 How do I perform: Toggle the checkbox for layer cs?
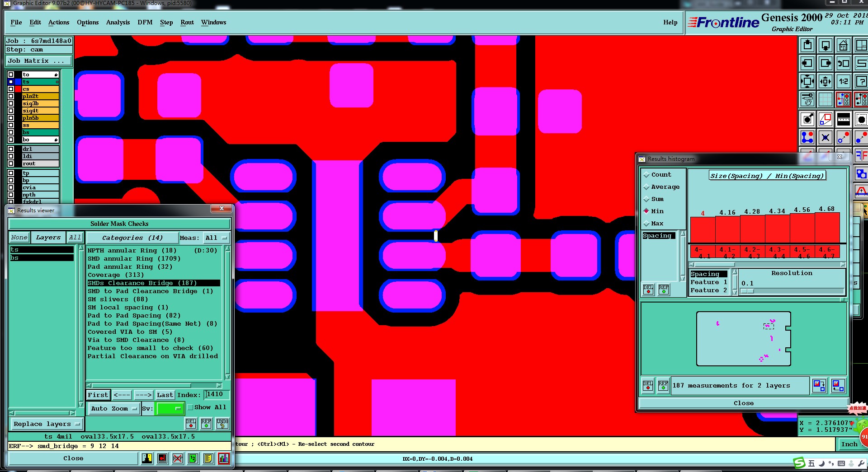coord(11,89)
